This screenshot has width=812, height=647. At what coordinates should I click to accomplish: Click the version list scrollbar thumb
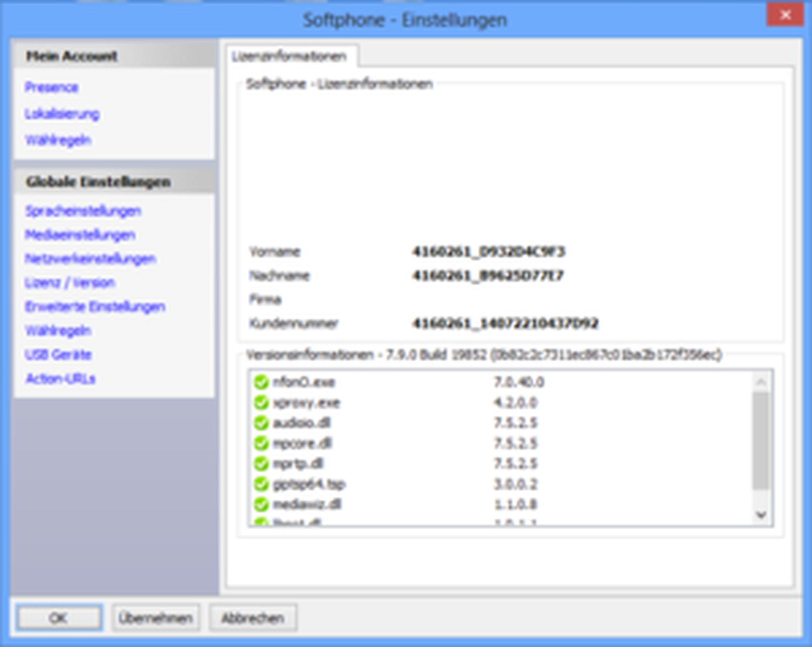(x=760, y=441)
